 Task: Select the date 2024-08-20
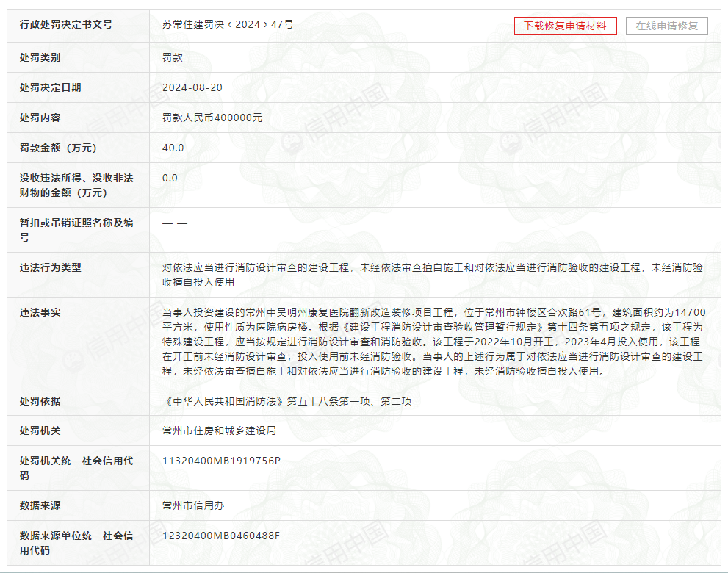(x=192, y=87)
